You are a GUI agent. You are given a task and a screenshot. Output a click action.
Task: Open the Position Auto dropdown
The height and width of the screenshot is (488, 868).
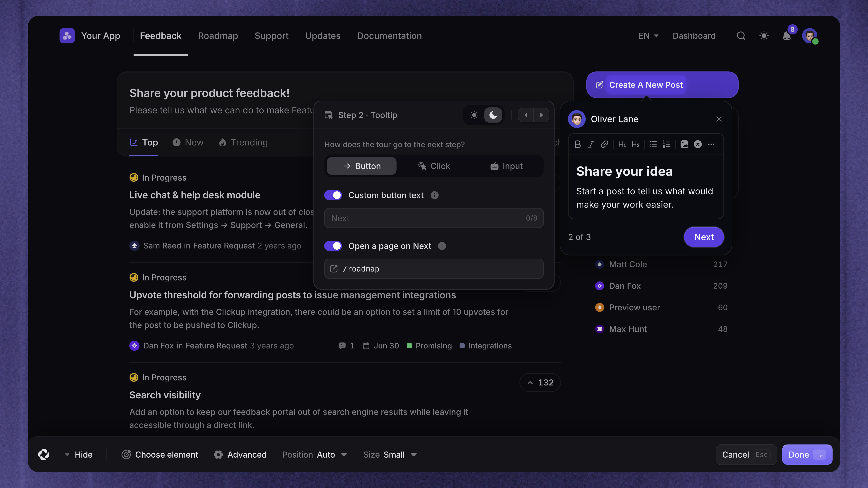315,455
